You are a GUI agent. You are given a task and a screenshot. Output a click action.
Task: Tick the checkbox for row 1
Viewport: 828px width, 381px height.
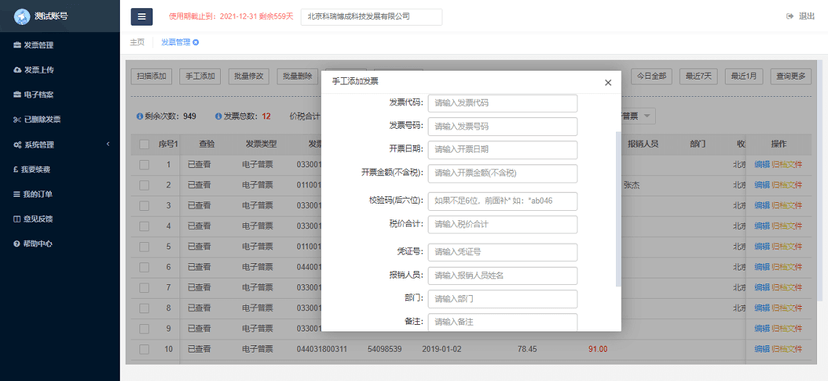click(x=144, y=165)
